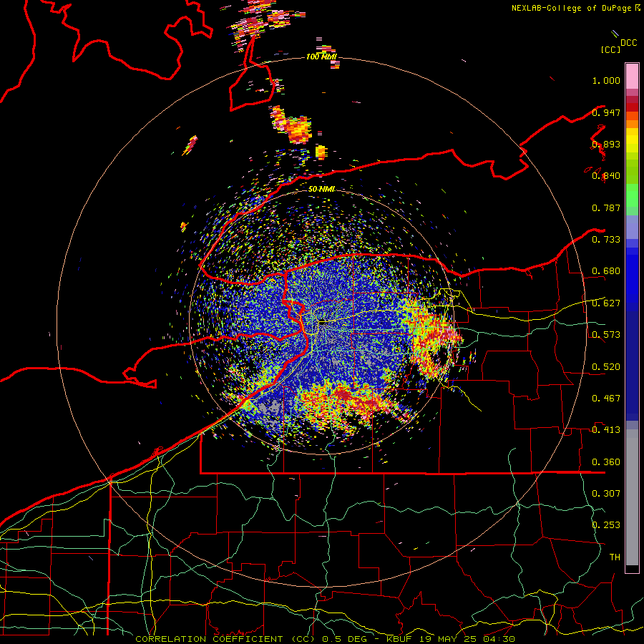Click the DCC label near the legend

pyautogui.click(x=628, y=43)
